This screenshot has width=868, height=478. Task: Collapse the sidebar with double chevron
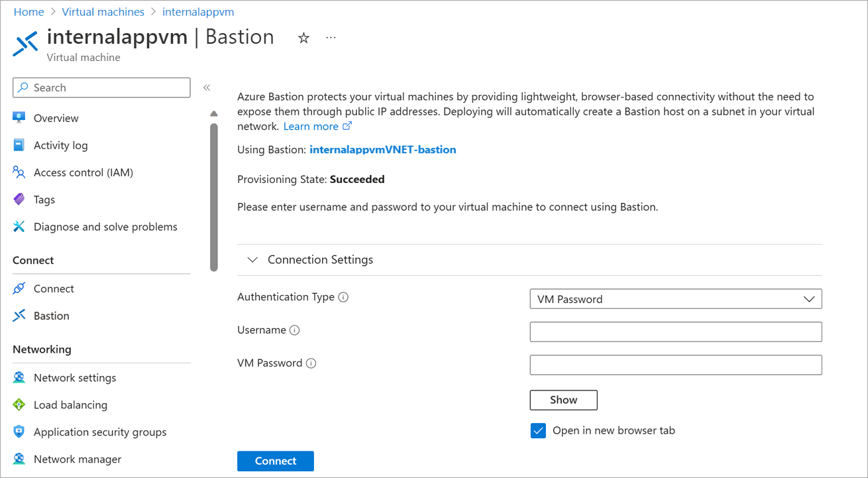[x=207, y=88]
